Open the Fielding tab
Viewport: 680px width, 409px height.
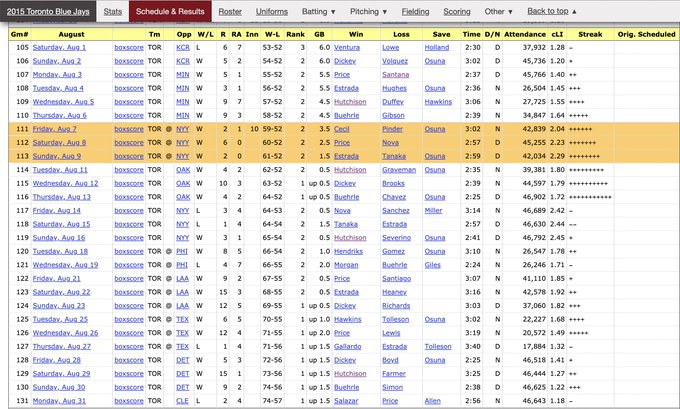tap(415, 12)
